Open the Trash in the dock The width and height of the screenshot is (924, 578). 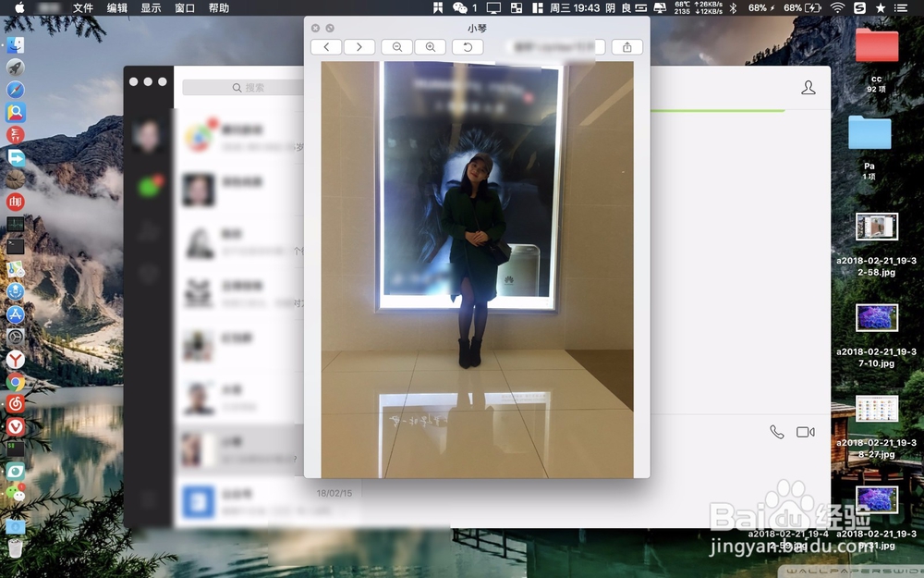(x=16, y=547)
